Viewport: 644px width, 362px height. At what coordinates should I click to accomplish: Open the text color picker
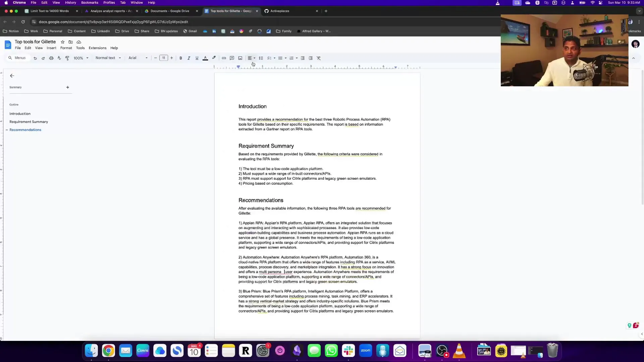pos(205,58)
